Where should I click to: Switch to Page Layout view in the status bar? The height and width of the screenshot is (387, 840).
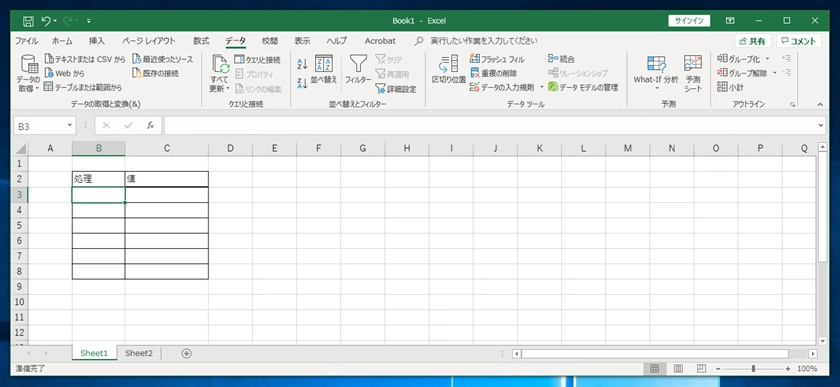coord(678,369)
